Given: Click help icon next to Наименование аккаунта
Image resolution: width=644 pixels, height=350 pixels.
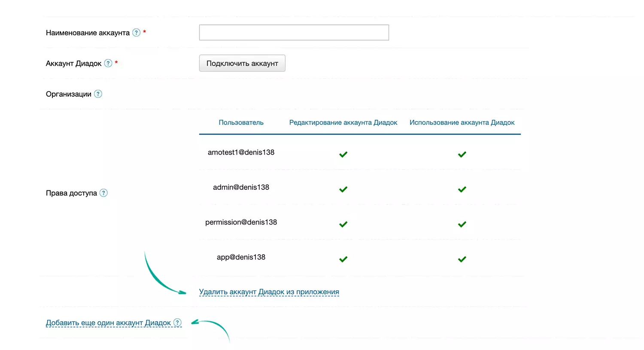Looking at the screenshot, I should [136, 33].
